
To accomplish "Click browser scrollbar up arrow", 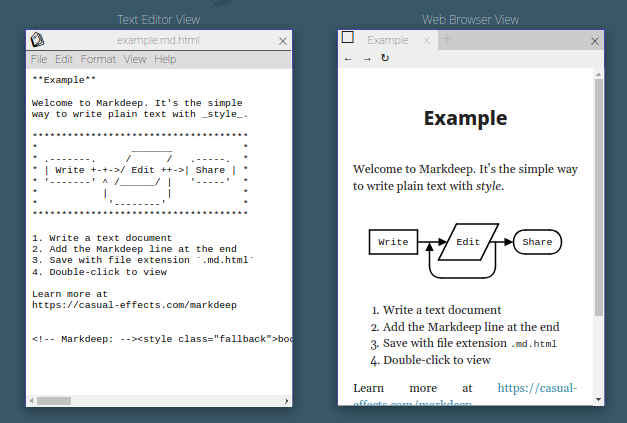I will click(598, 74).
